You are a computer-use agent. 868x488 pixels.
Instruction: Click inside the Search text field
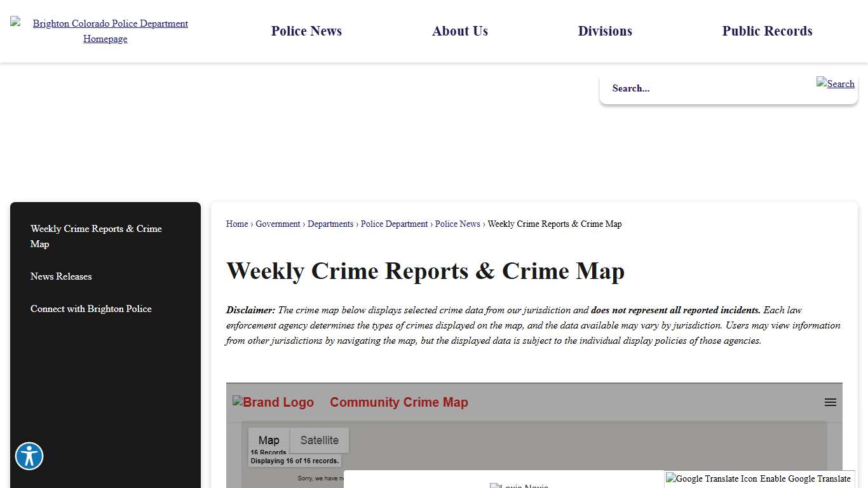(x=699, y=88)
